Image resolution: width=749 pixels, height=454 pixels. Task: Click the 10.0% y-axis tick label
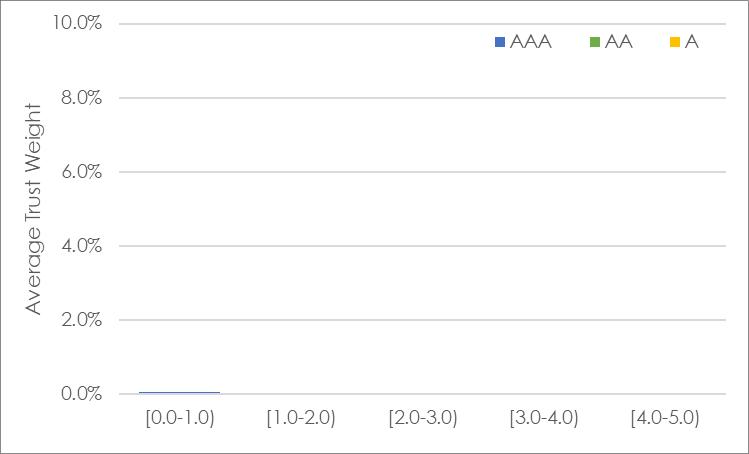click(77, 23)
